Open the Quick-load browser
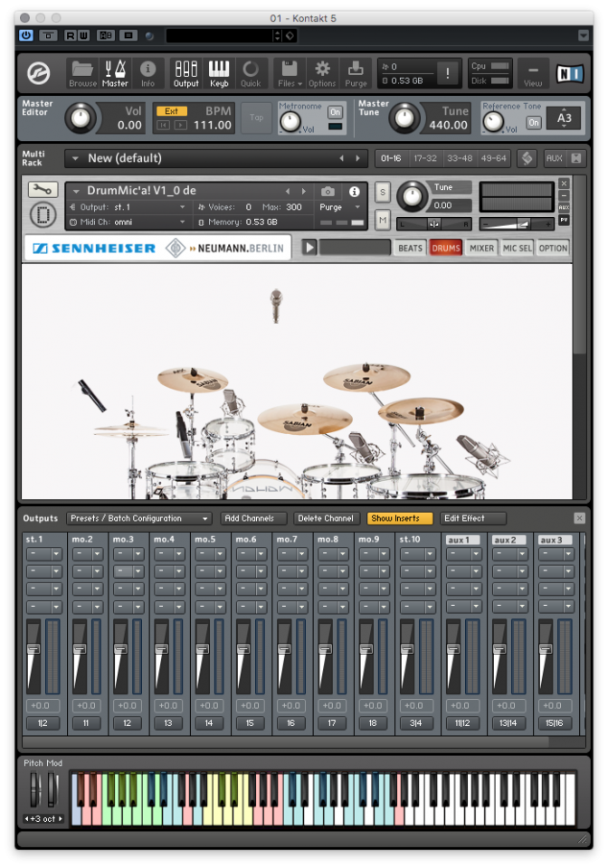The image size is (608, 868). (x=251, y=73)
